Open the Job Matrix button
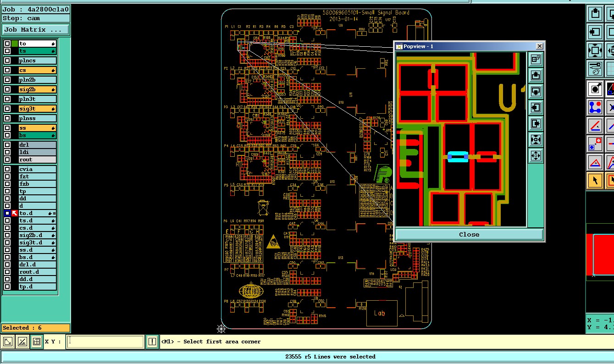 coord(36,29)
